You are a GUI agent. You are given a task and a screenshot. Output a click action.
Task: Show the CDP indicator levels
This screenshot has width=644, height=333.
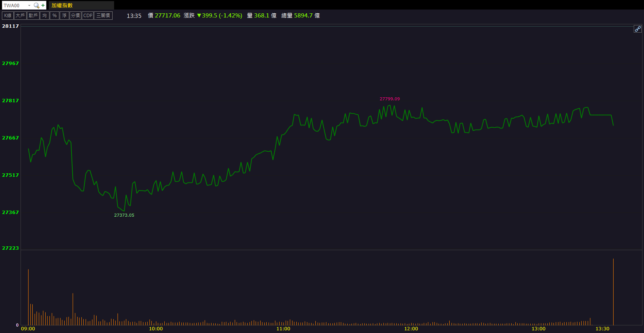click(87, 16)
